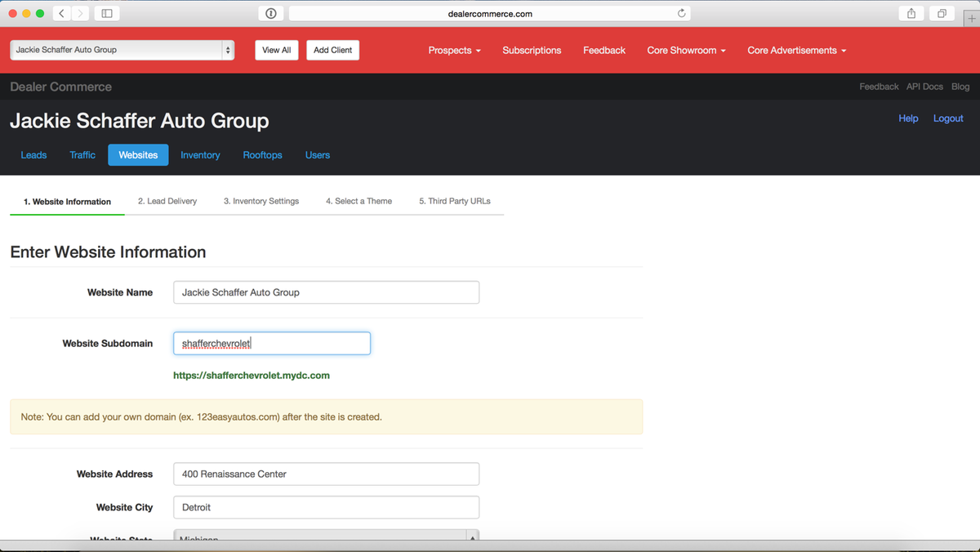980x552 pixels.
Task: Show all tabs icon in Safari
Action: tap(942, 13)
